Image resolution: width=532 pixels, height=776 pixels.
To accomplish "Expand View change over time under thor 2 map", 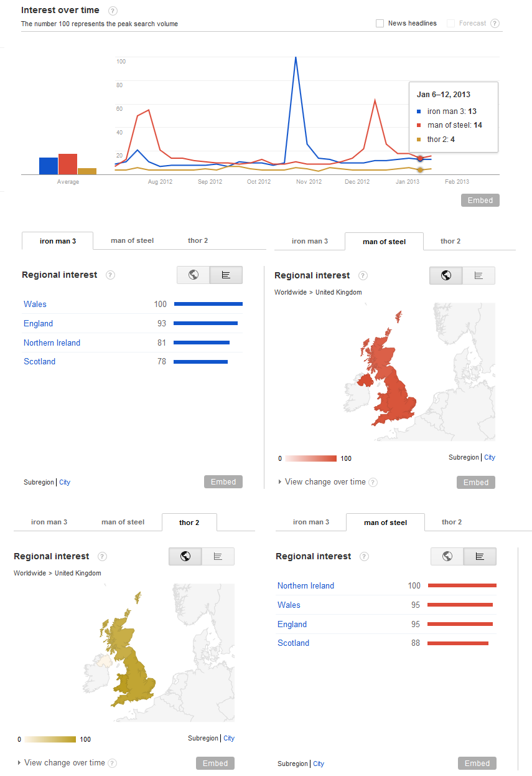I will coord(62,763).
